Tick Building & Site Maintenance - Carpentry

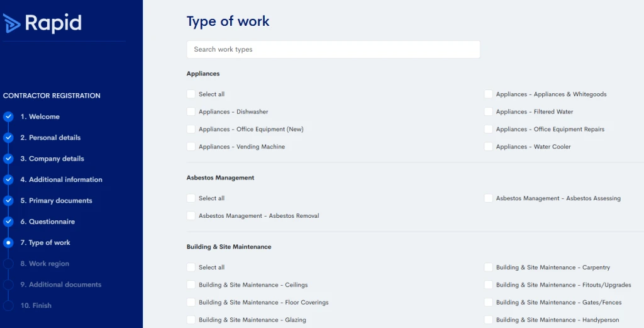(x=488, y=267)
